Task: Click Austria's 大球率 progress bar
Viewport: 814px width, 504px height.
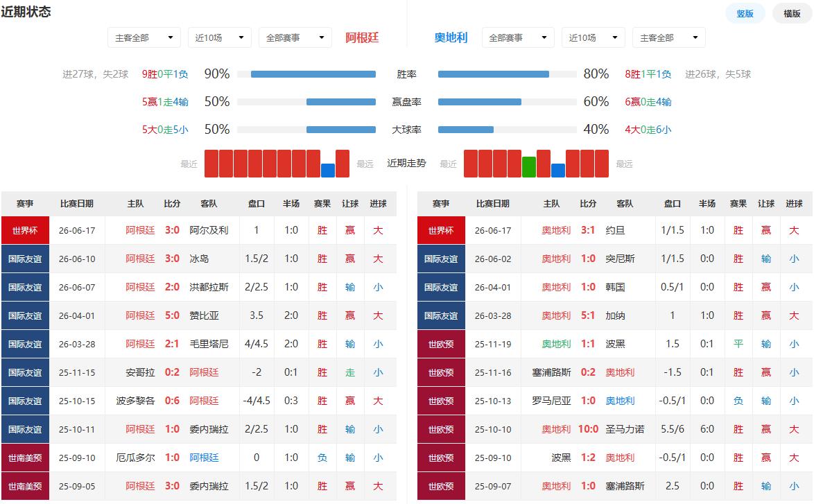Action: tap(508, 129)
